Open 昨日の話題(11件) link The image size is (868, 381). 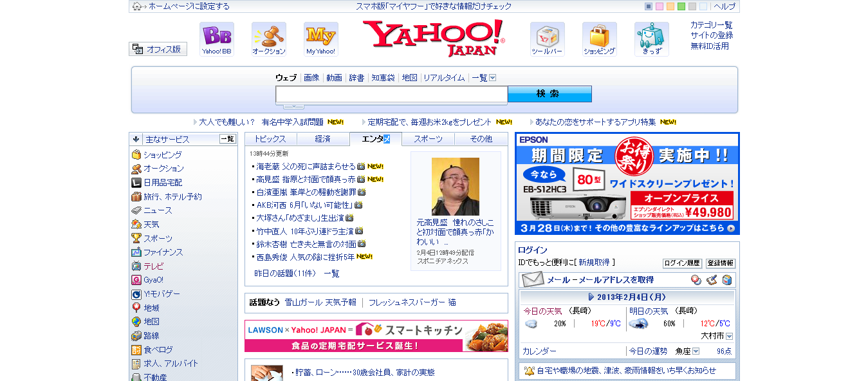pos(285,274)
